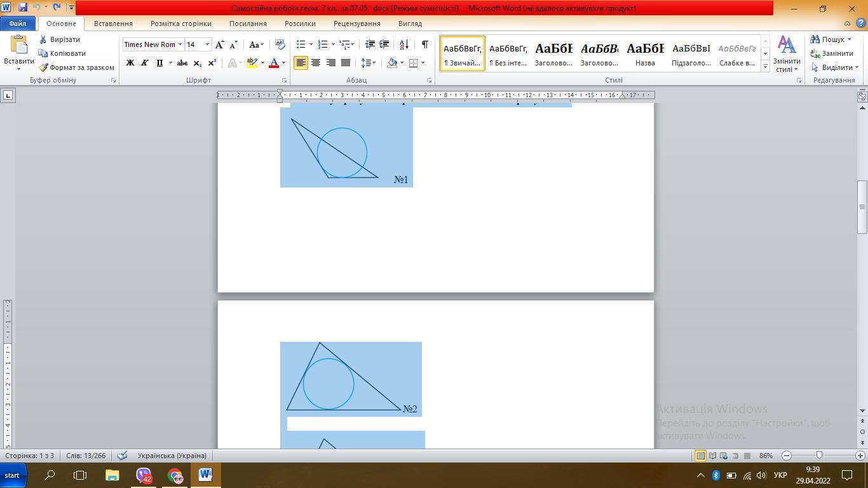
Task: Open the font name dropdown
Action: click(x=180, y=44)
